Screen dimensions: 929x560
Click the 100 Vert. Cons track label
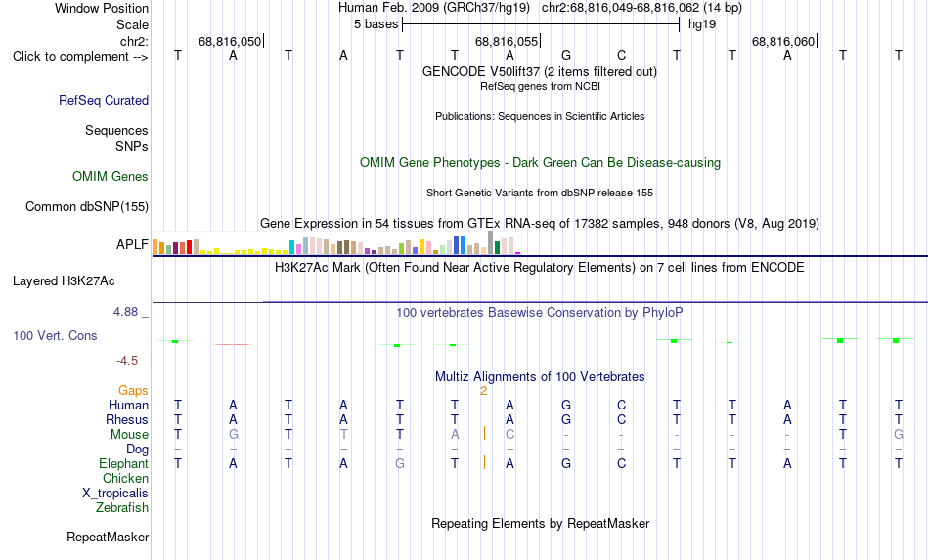coord(55,335)
